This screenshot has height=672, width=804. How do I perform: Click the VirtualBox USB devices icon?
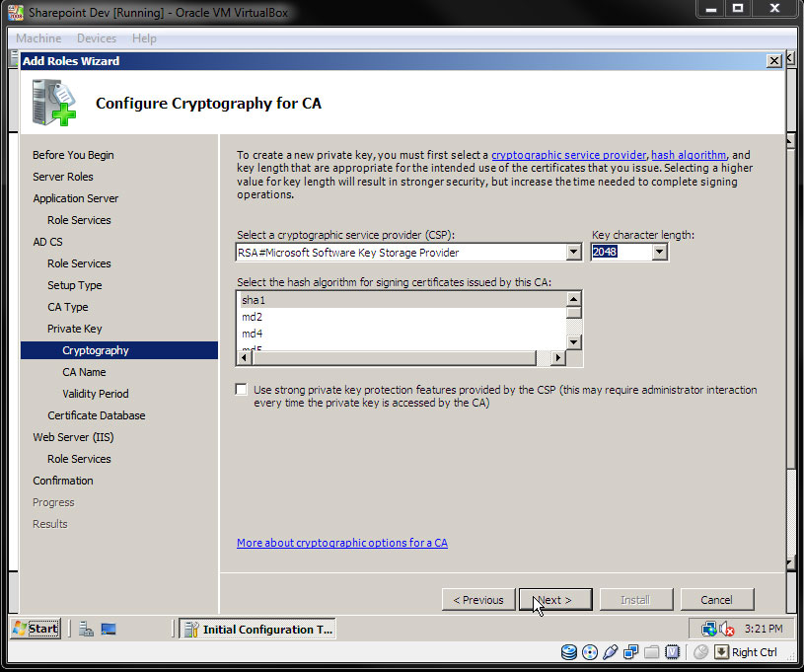[x=611, y=652]
